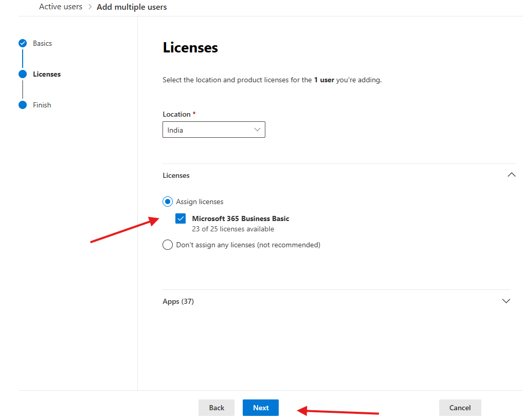Click the Finish step circle indicator
This screenshot has width=523, height=420.
click(x=23, y=105)
